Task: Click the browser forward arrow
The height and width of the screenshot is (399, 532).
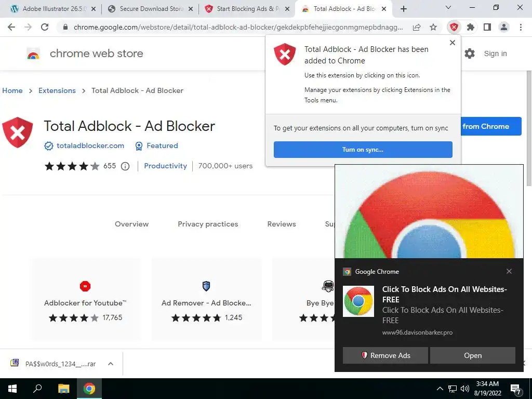Action: click(x=28, y=27)
